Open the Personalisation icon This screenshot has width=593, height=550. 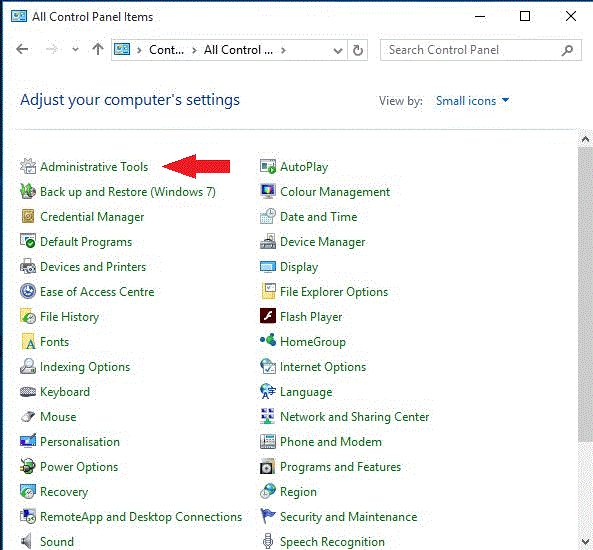tap(28, 441)
